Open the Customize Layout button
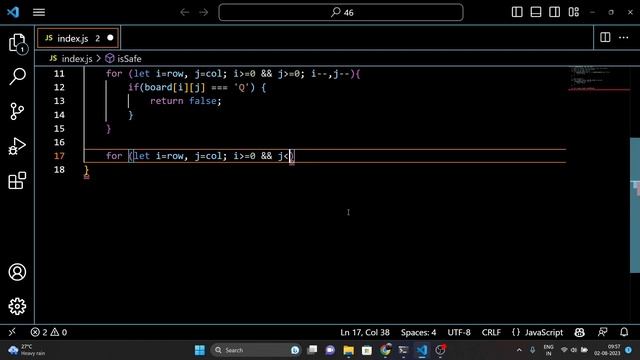 573,12
